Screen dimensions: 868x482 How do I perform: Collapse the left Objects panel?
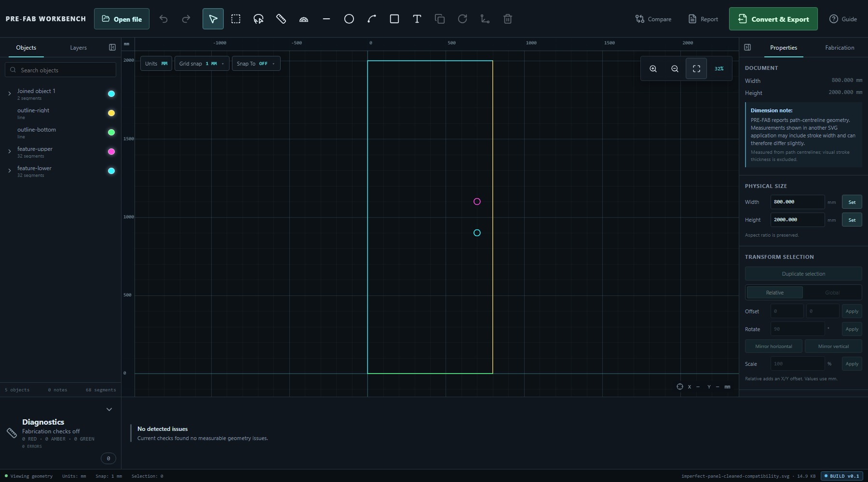point(112,47)
